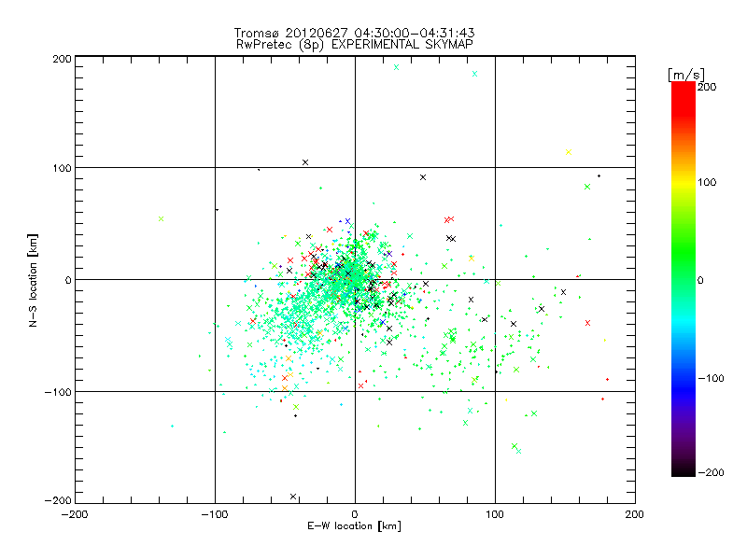The image size is (747, 560).
Task: Click the x-axis tick label '0' below the plot
Action: tap(355, 514)
